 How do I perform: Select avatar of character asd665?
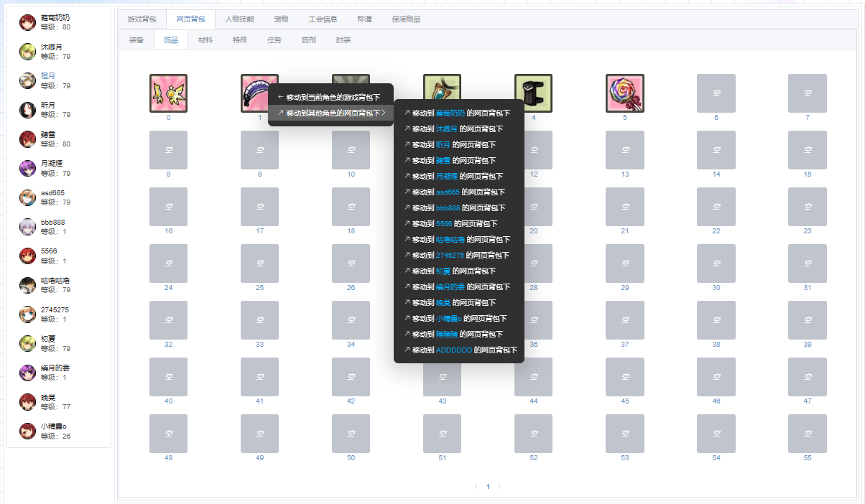(27, 197)
